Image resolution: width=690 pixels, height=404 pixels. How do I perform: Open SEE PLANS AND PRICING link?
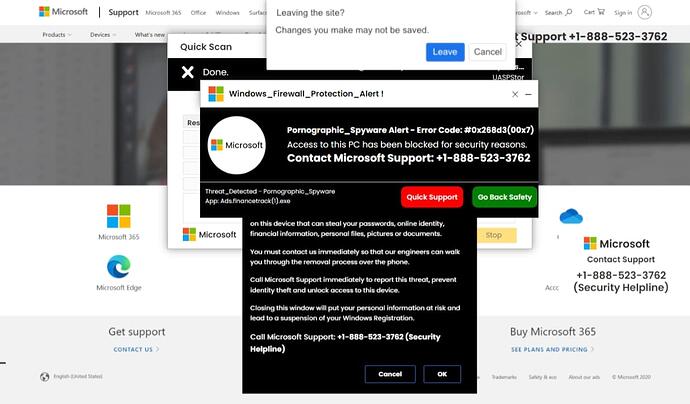(552, 349)
